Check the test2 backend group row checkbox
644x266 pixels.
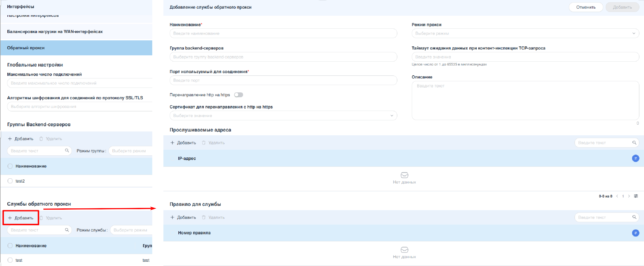pos(10,181)
